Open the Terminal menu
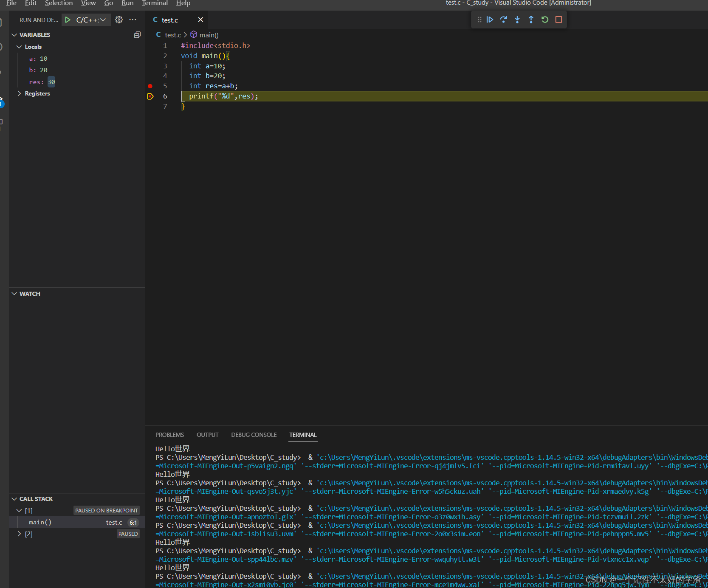Image resolution: width=708 pixels, height=588 pixels. point(155,3)
